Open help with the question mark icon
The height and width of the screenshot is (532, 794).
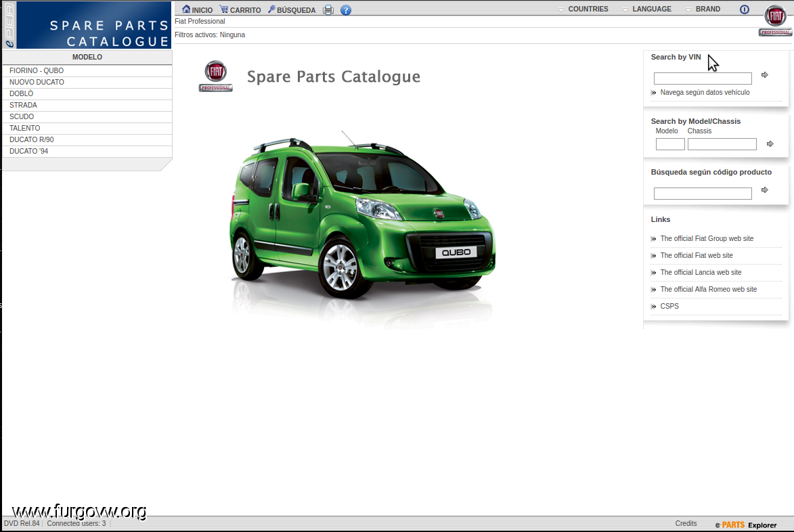tap(346, 10)
